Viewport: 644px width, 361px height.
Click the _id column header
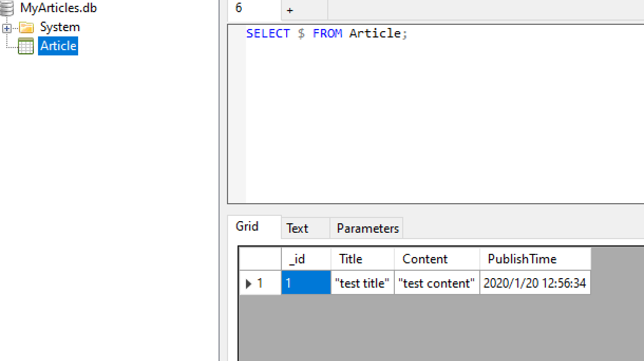click(306, 259)
